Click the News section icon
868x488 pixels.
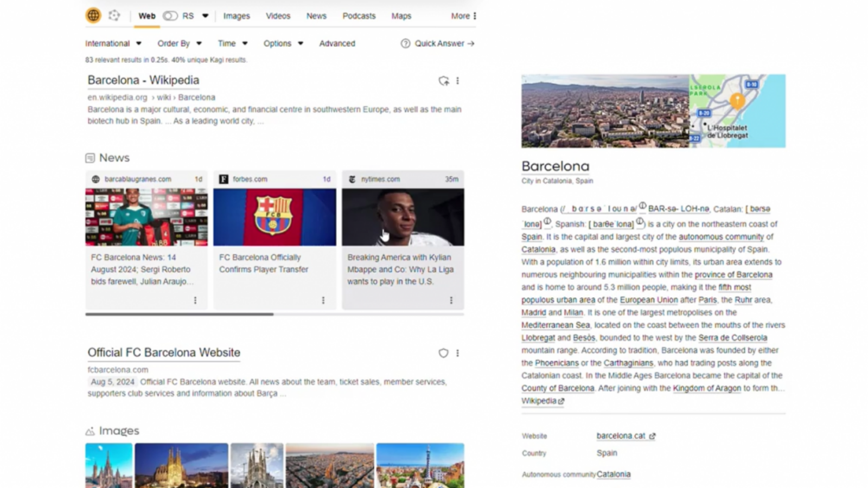tap(90, 158)
